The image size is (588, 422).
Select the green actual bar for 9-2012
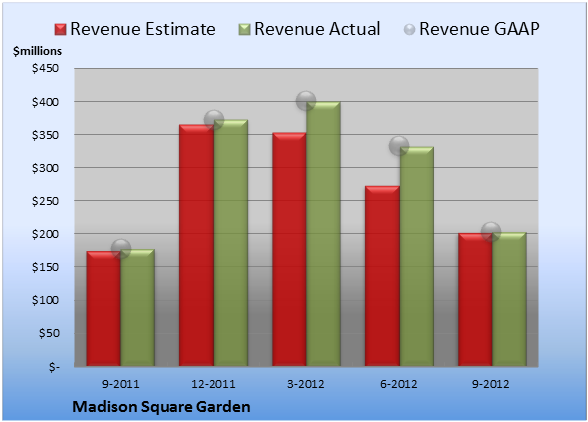point(509,299)
